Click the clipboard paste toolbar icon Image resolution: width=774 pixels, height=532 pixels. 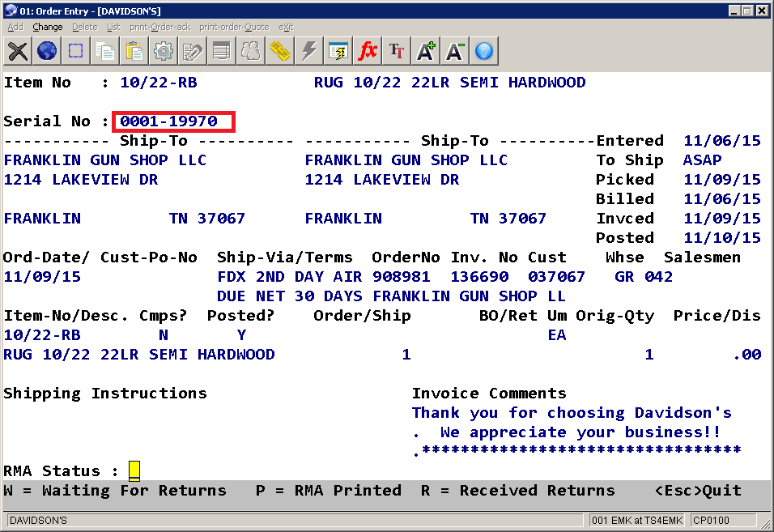[134, 51]
